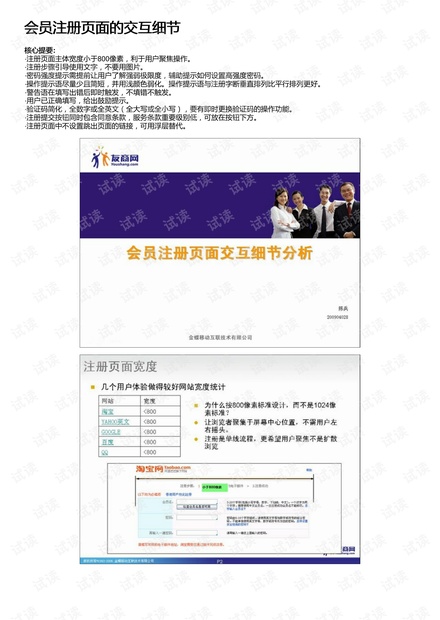440x620 pixels.
Task: Select the line about 注册步骤引导使用文字
Action: pyautogui.click(x=83, y=67)
